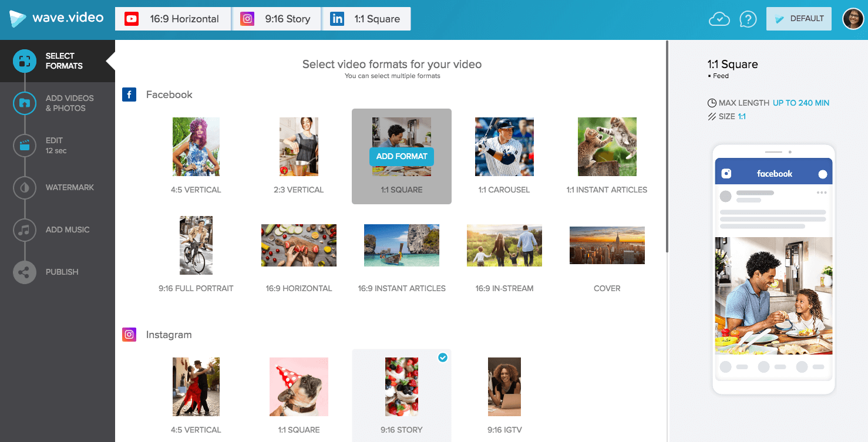Select the Add Videos & Photos step icon
868x442 pixels.
pos(25,103)
